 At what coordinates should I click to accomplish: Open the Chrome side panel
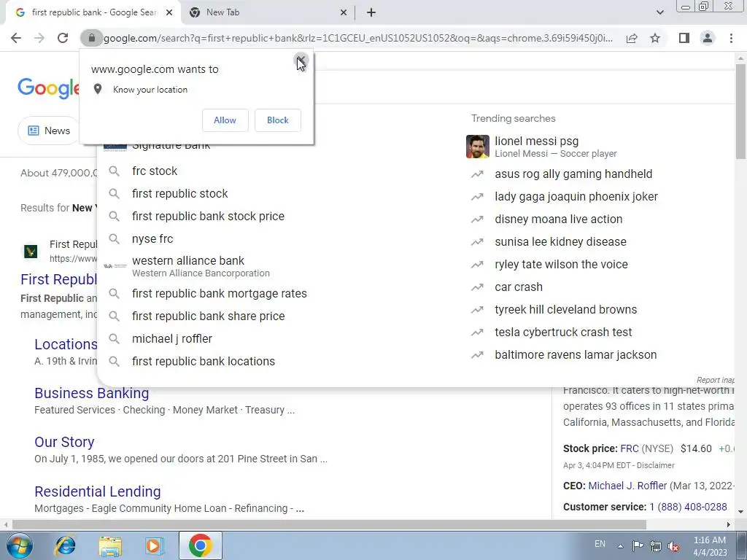[x=684, y=38]
